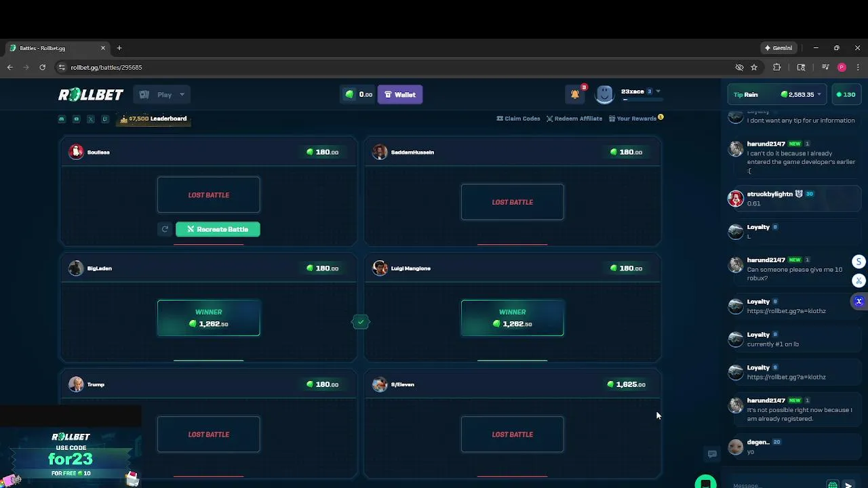Open the Wallet
Viewport: 868px width, 488px height.
pos(400,95)
